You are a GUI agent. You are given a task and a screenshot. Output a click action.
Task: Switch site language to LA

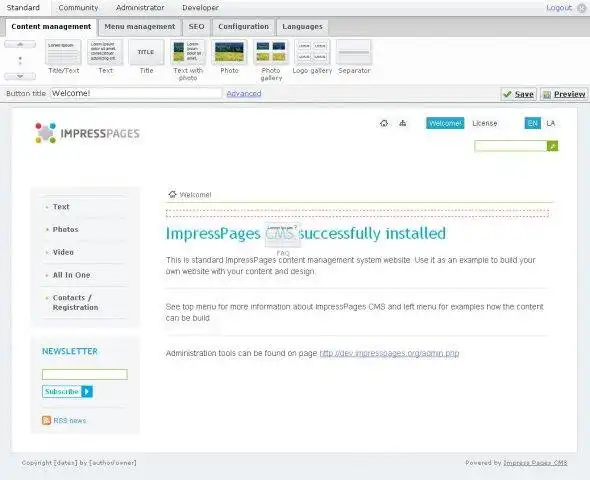(x=550, y=123)
